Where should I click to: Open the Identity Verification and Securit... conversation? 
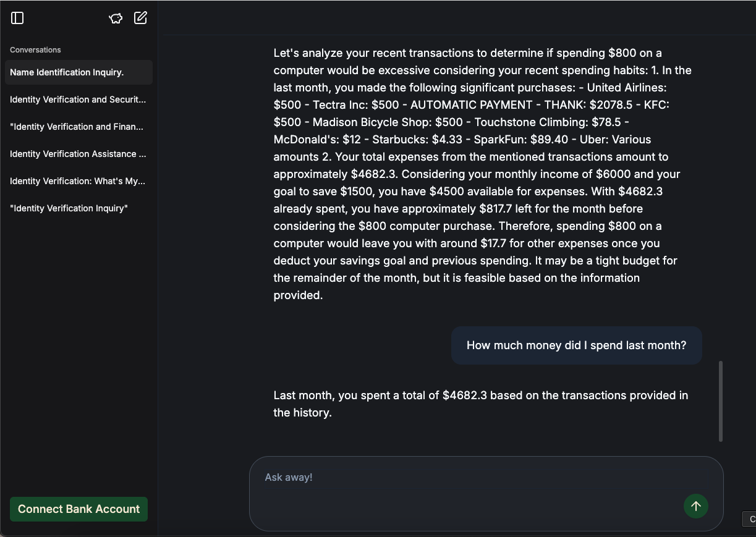pos(79,99)
